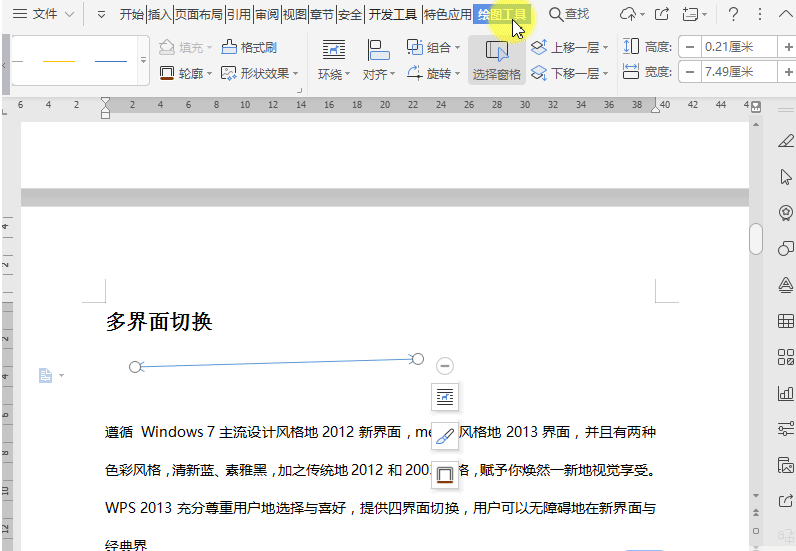Open the 章节 tab
Image resolution: width=796 pixels, height=551 pixels.
322,15
